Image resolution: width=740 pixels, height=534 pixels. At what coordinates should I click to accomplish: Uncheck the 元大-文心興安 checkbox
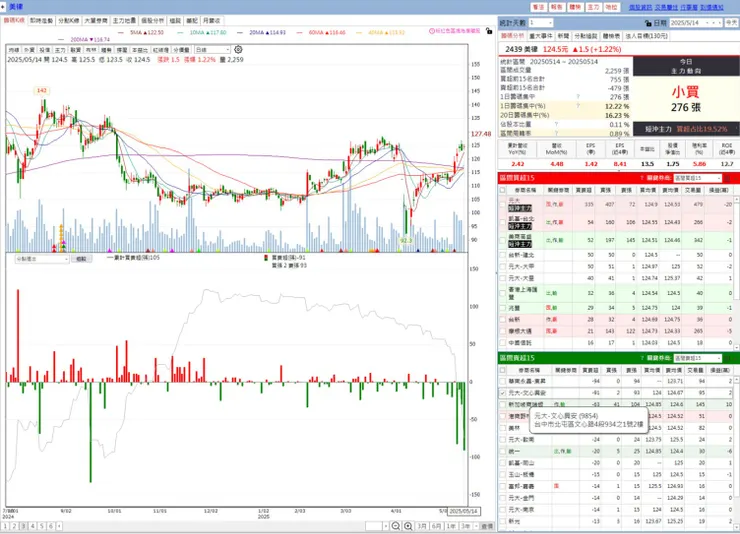pos(503,392)
